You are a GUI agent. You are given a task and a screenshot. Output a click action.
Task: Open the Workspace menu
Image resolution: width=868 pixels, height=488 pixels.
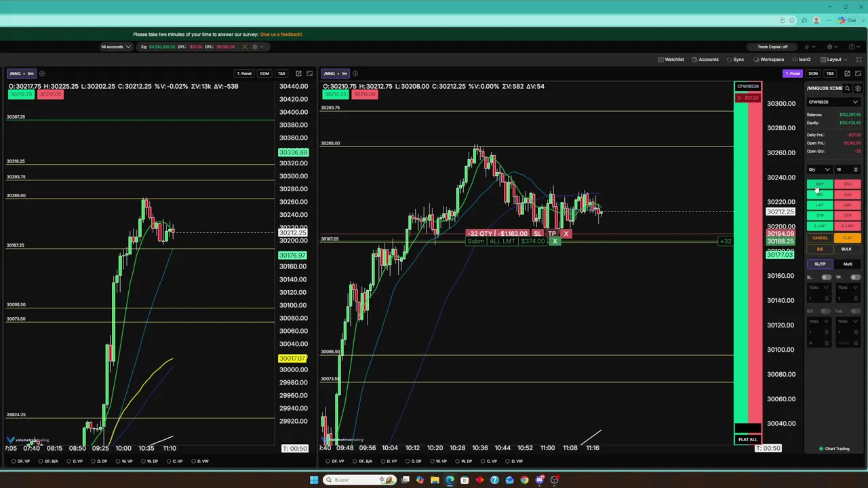pos(768,60)
